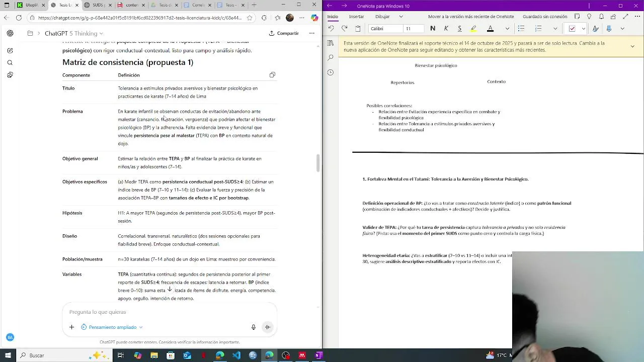Launch voice mode with the waveform button

click(268, 327)
